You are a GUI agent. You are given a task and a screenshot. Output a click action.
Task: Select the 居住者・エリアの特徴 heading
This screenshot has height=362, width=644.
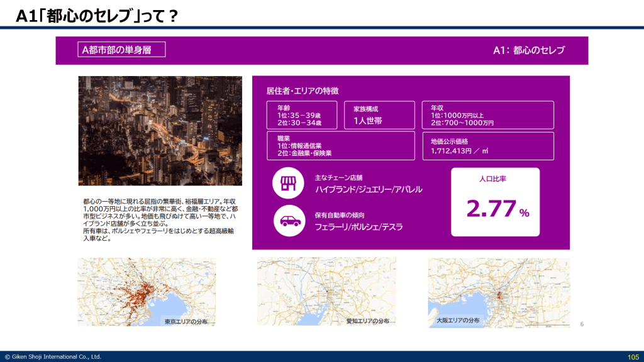click(303, 90)
